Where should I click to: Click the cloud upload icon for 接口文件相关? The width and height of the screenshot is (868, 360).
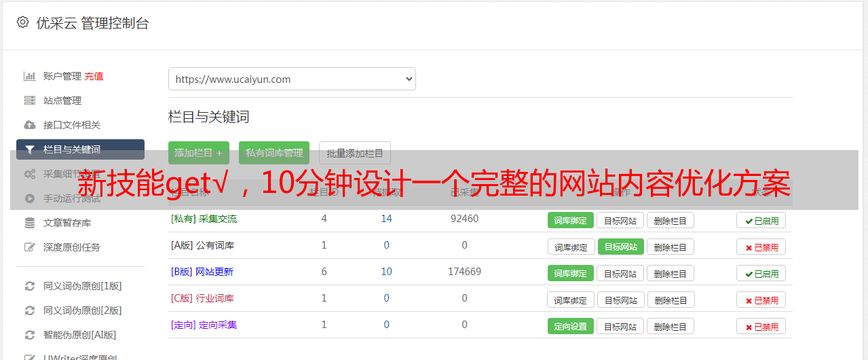point(29,125)
